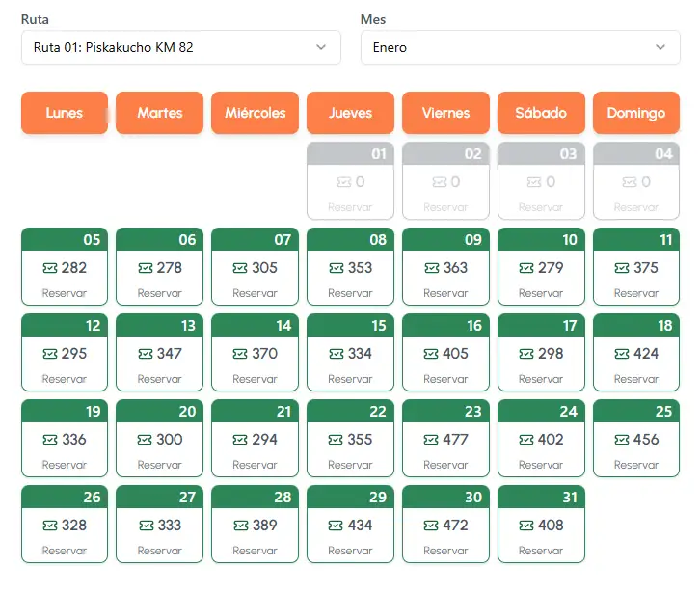Viewport: 700px width, 593px height.
Task: Click Reservar on day 18
Action: pyautogui.click(x=636, y=379)
